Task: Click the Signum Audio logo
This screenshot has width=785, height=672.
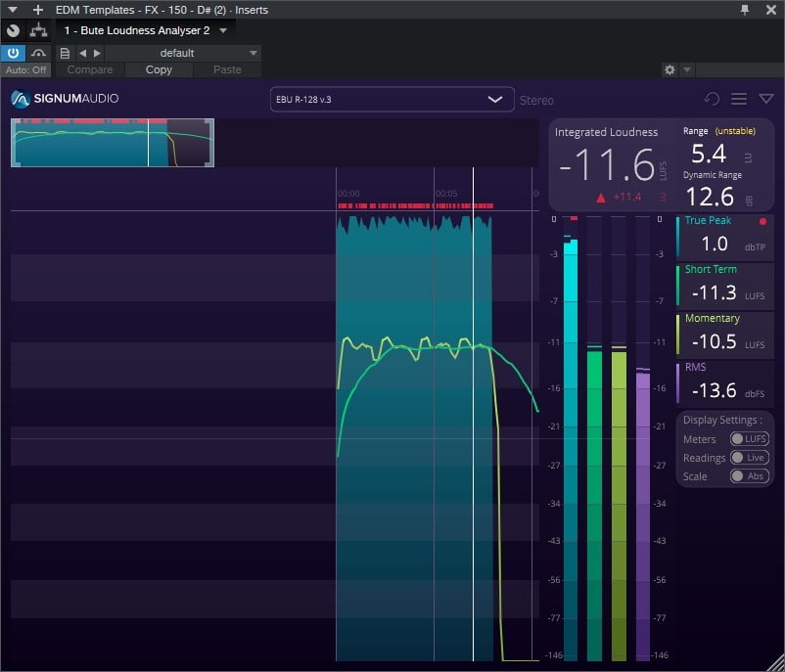Action: point(65,99)
